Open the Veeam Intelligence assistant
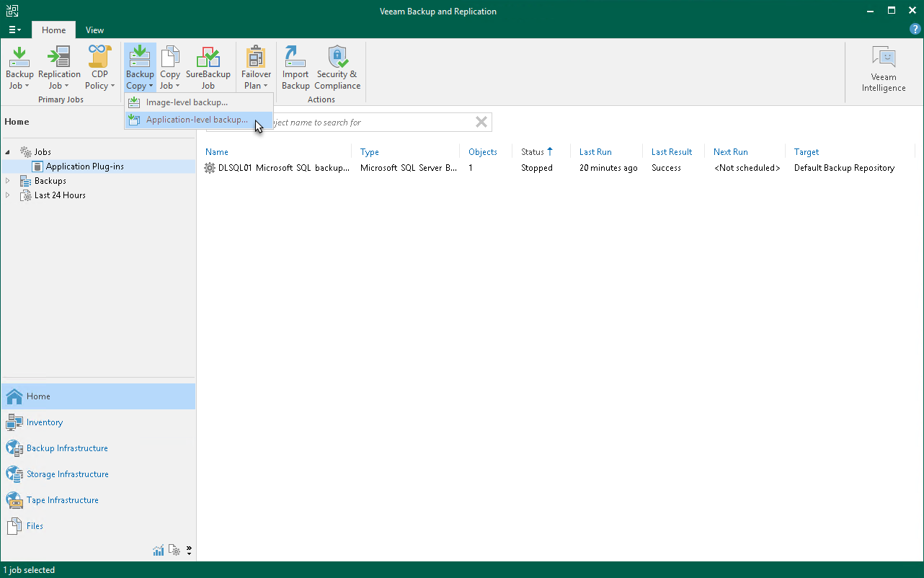The width and height of the screenshot is (924, 578). pyautogui.click(x=884, y=70)
